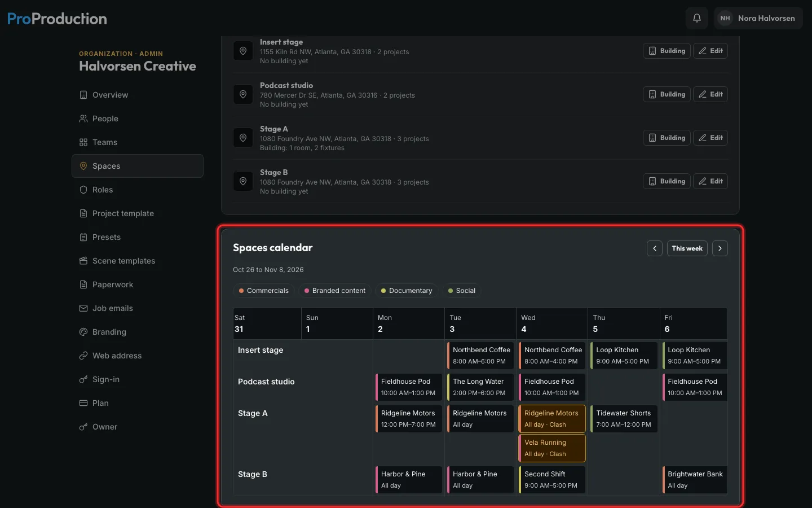Open Web address in the sidebar
The image size is (812, 508).
[138, 356]
